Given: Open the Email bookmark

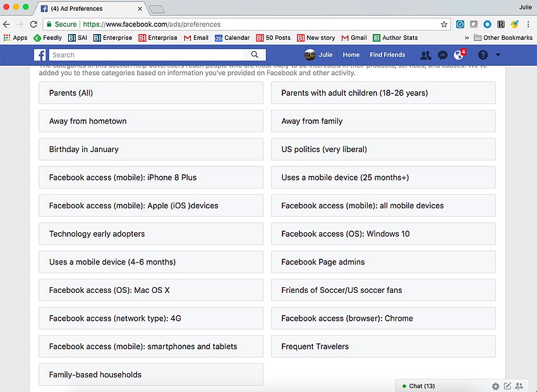Looking at the screenshot, I should coord(196,38).
